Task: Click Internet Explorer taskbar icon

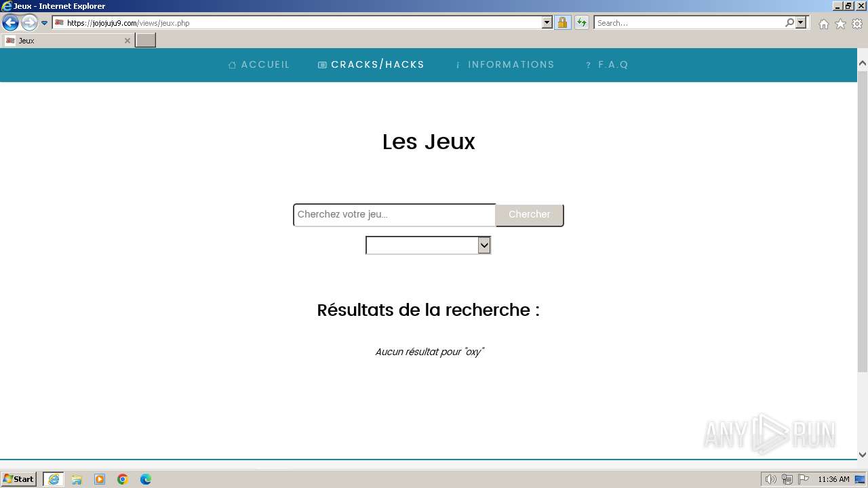Action: pyautogui.click(x=54, y=479)
